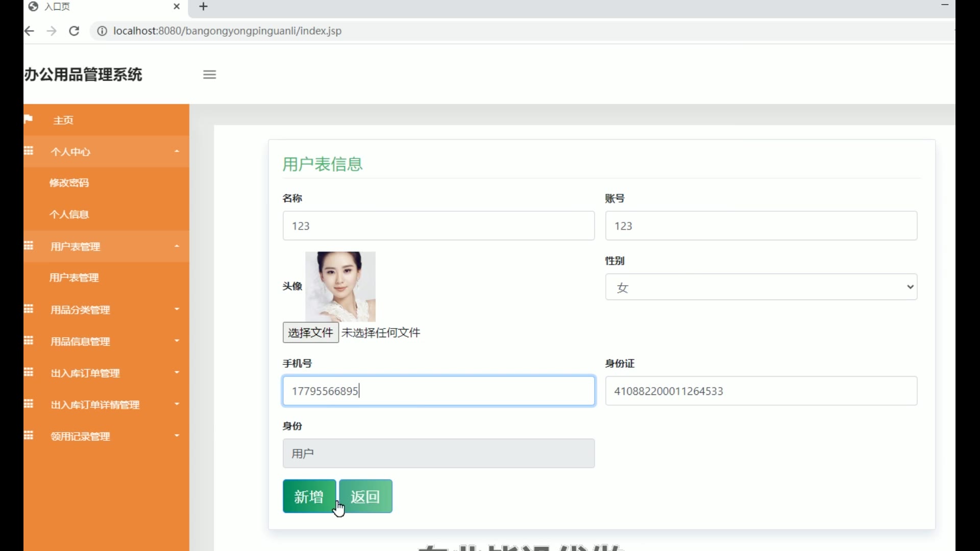This screenshot has width=980, height=551.
Task: Click 选择文件 to upload avatar
Action: pyautogui.click(x=310, y=333)
